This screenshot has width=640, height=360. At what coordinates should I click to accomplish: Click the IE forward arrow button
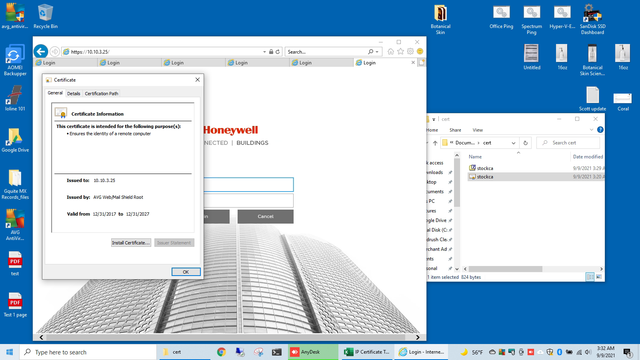[x=55, y=52]
